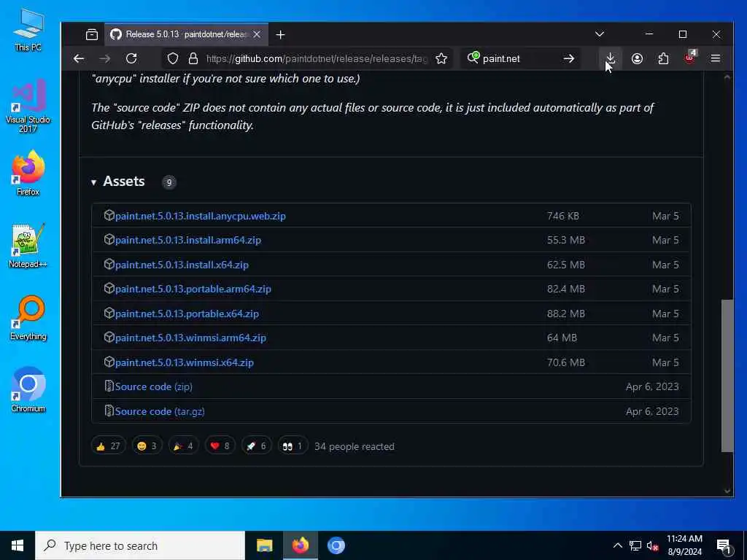Click the Chromium taskbar icon
The height and width of the screenshot is (560, 747).
[336, 545]
